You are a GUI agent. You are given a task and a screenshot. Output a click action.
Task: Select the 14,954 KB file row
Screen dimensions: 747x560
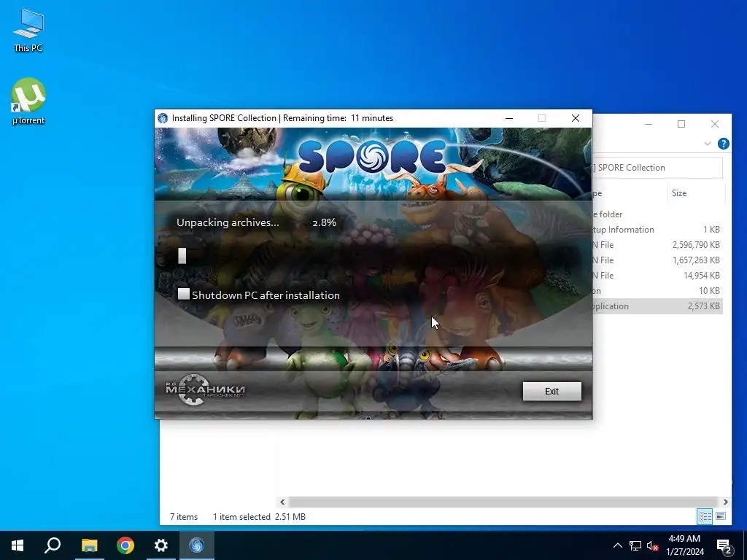(657, 275)
